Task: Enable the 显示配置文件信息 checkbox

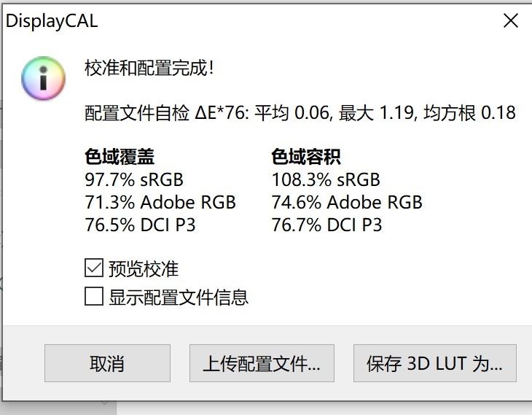Action: tap(94, 296)
